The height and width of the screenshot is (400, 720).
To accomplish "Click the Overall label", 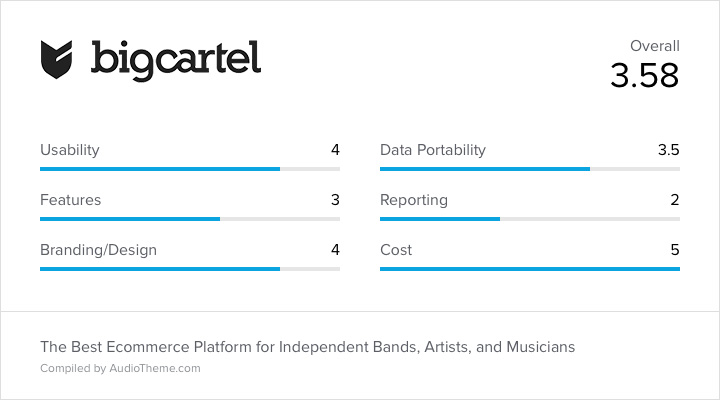I will (x=654, y=46).
